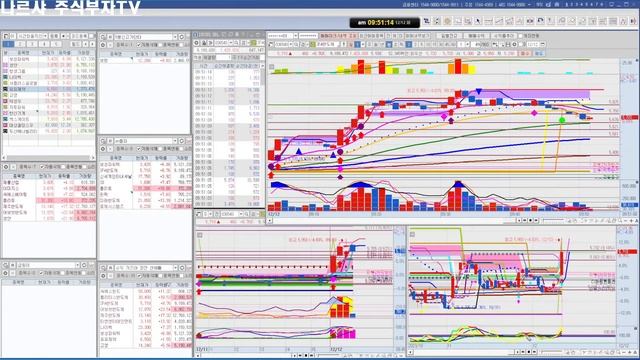This screenshot has width=640, height=360.
Task: Click the main chart zoom slider below the time axis
Action: [552, 220]
